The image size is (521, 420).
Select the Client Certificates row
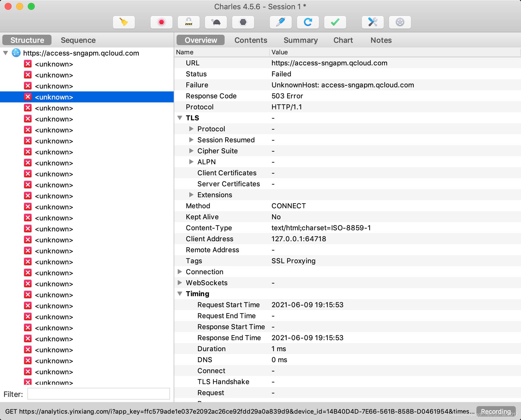(x=347, y=173)
